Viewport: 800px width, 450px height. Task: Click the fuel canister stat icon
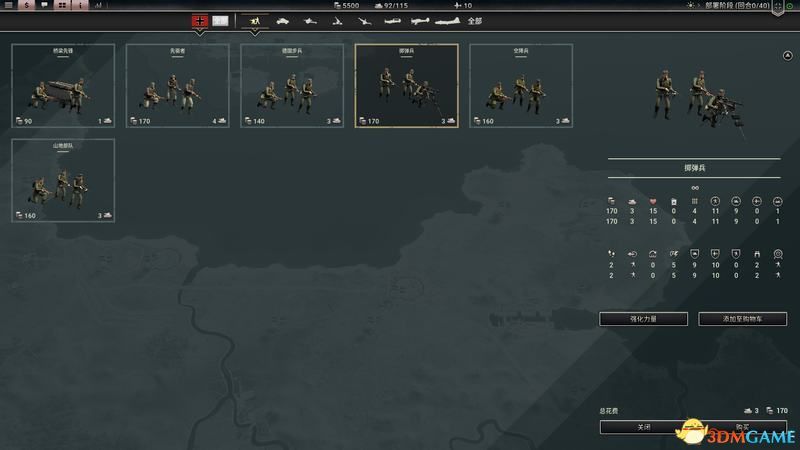[673, 201]
